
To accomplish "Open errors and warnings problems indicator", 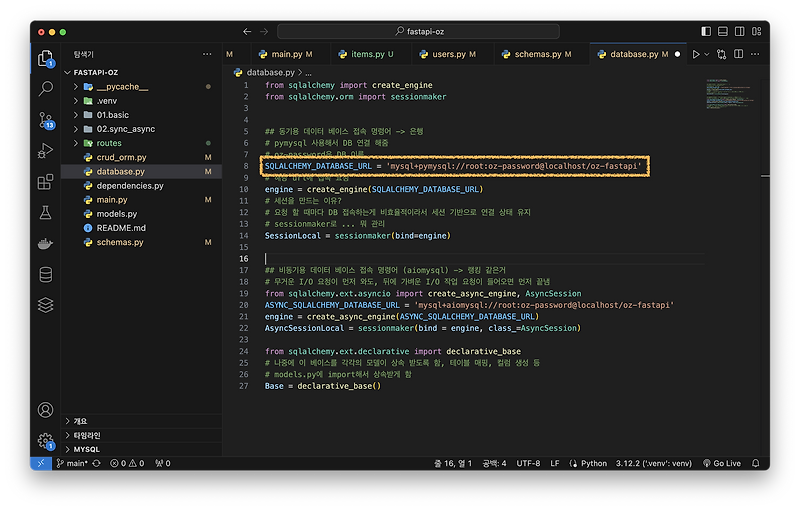I will point(128,463).
